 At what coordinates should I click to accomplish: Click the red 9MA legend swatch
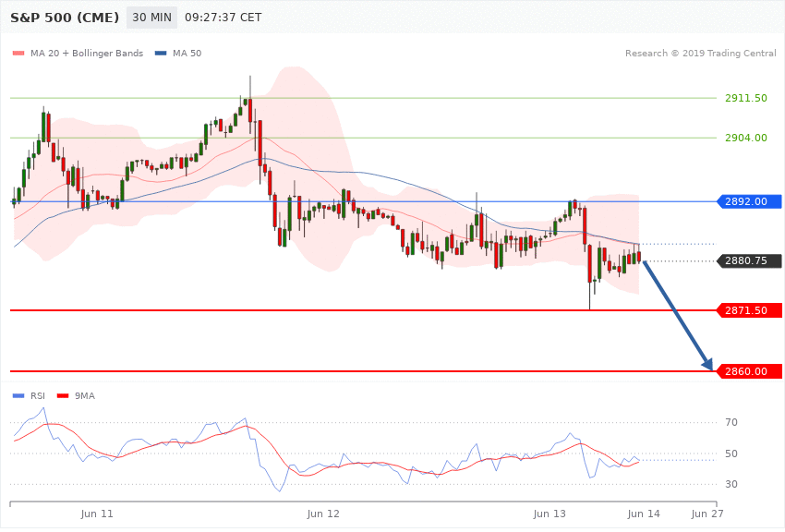click(63, 396)
